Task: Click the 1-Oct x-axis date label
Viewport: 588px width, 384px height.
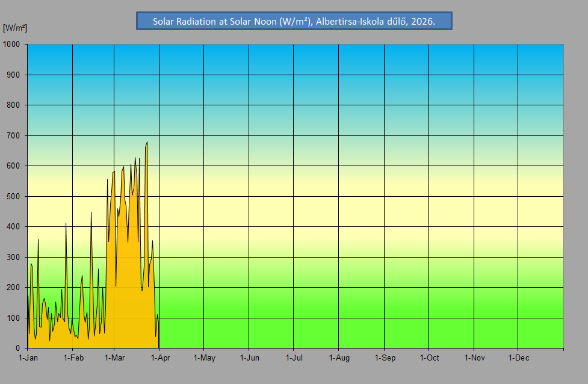Action: point(429,358)
